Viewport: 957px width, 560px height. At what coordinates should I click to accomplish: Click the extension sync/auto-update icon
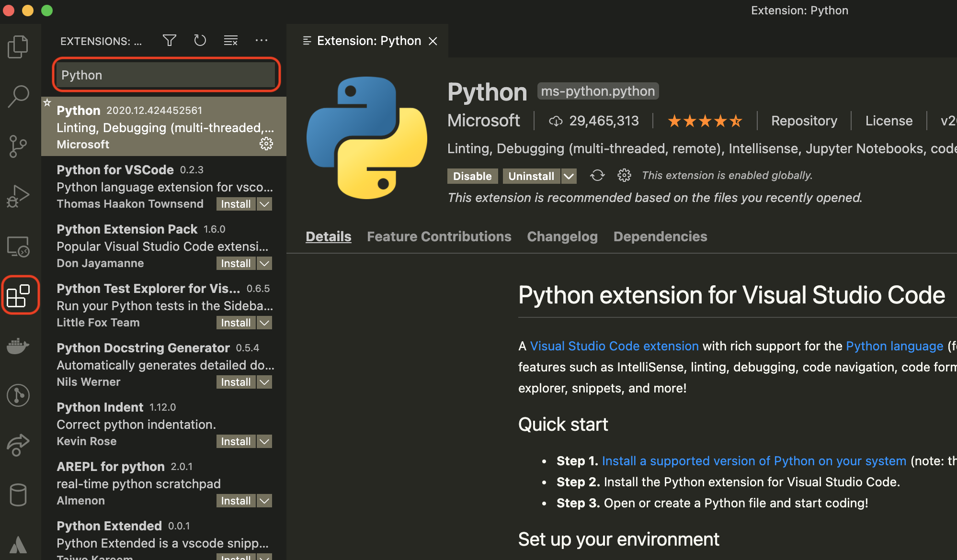point(597,176)
